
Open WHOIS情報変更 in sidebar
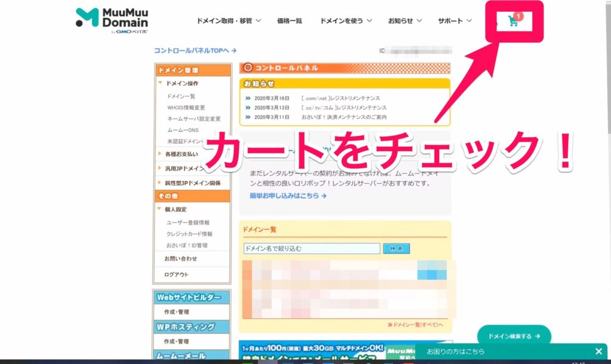pyautogui.click(x=186, y=107)
